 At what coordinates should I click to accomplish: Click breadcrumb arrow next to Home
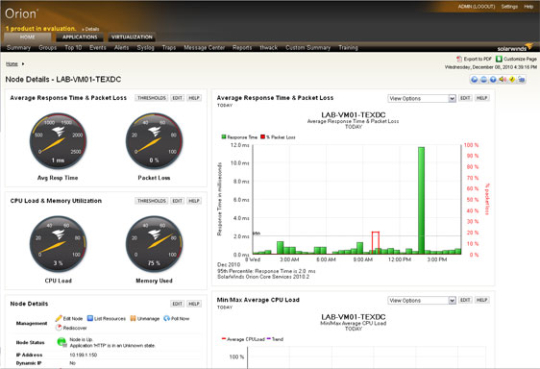(23, 64)
